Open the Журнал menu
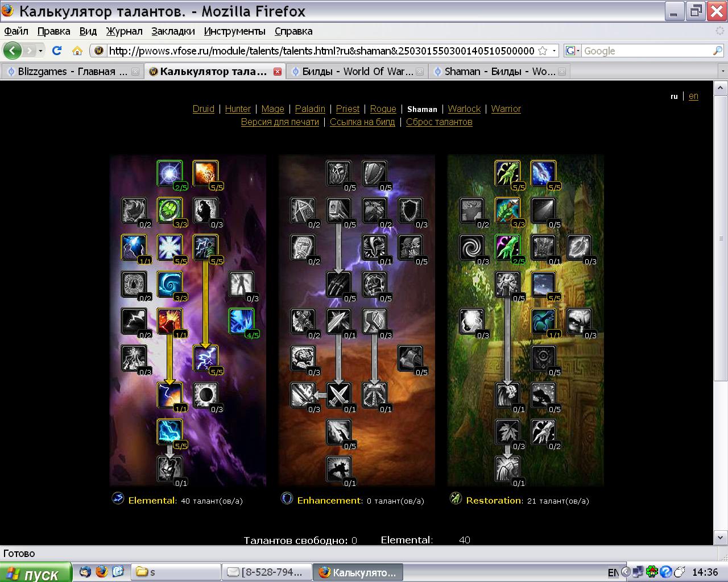Image resolution: width=728 pixels, height=582 pixels. 124,31
